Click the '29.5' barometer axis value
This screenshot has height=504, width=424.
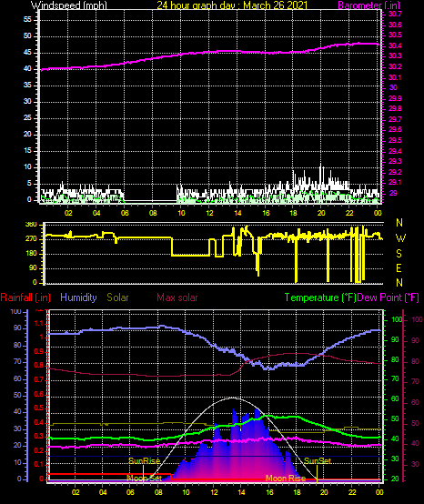point(395,140)
